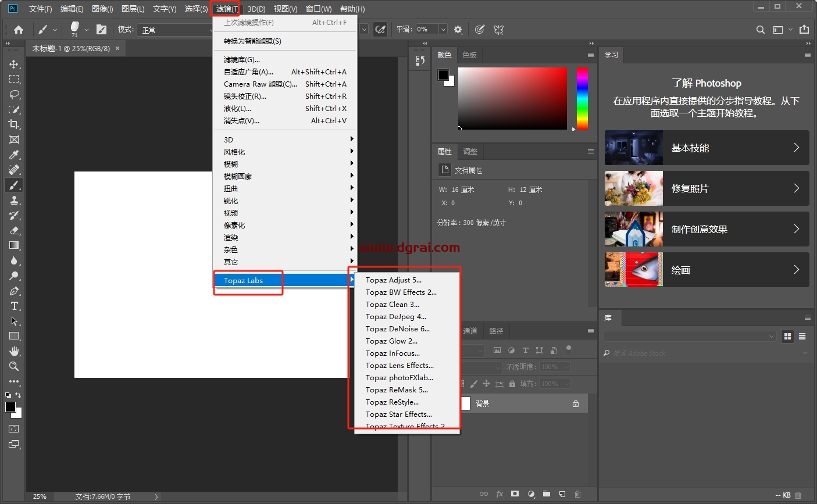Select the Move tool
This screenshot has height=504, width=817.
[x=14, y=64]
